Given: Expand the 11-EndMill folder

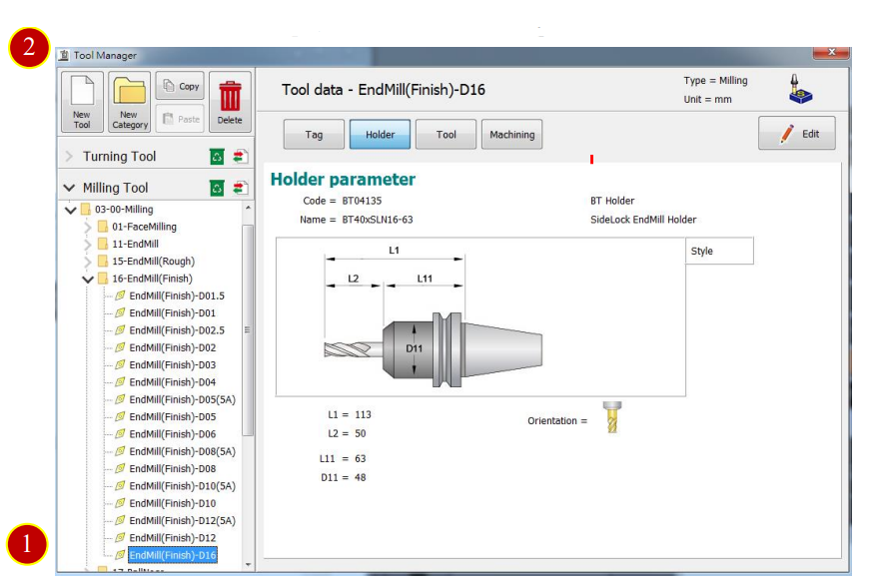Looking at the screenshot, I should pyautogui.click(x=88, y=245).
